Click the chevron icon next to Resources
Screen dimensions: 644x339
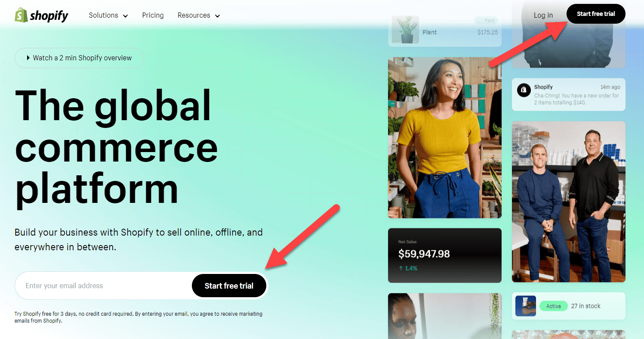[218, 16]
